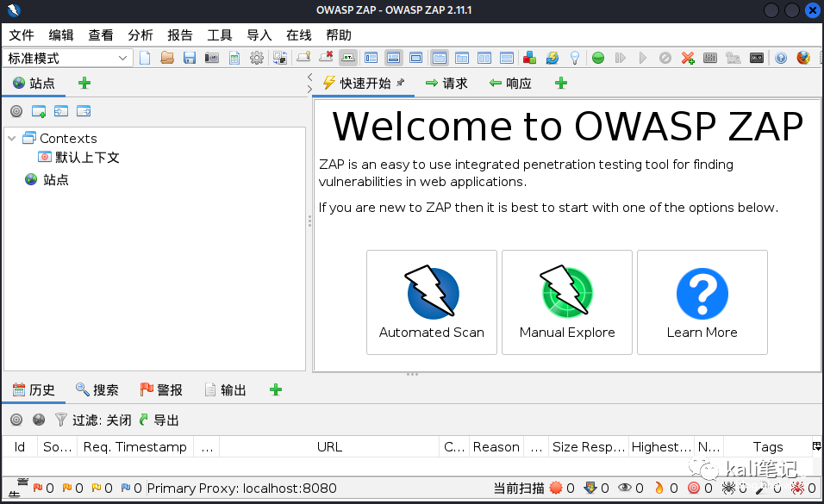
Task: Click the Check for Updates lightning icon
Action: (552, 58)
